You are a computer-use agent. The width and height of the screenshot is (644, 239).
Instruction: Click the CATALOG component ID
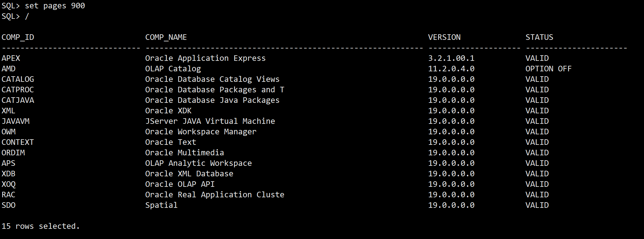tap(18, 79)
